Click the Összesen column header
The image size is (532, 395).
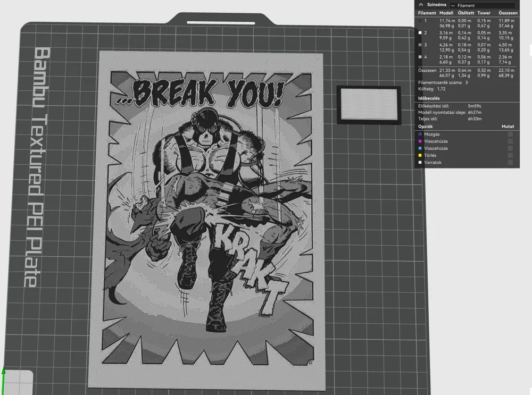pos(508,13)
